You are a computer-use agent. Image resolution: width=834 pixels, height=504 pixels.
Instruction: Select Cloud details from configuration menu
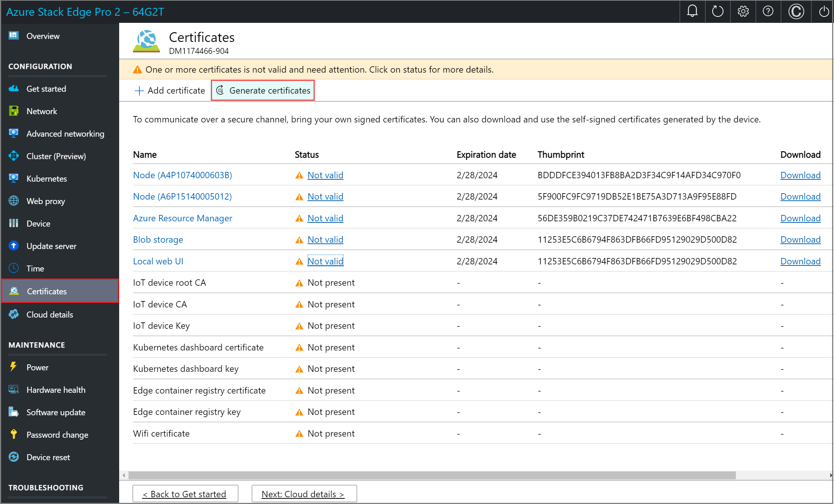(49, 313)
